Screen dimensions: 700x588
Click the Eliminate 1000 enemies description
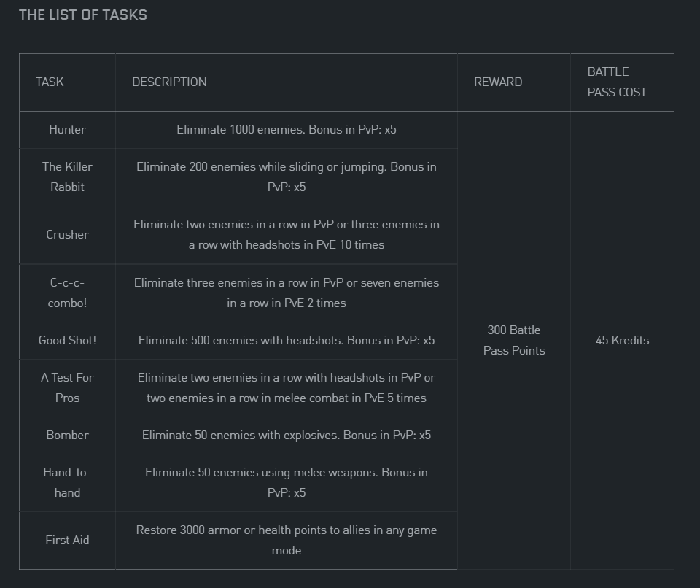pyautogui.click(x=287, y=129)
